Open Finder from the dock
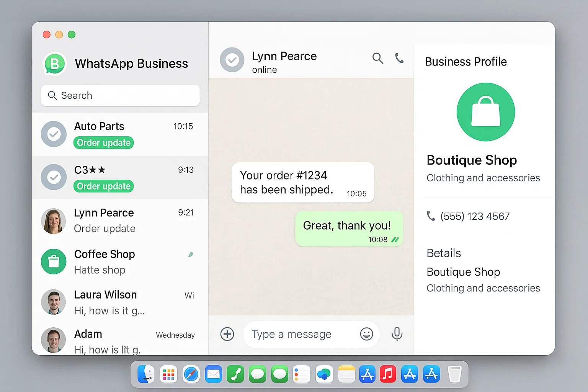588x392 pixels. [x=146, y=374]
